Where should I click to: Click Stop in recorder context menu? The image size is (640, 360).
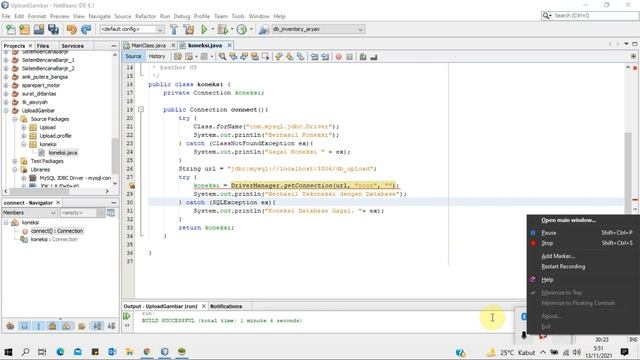point(547,243)
